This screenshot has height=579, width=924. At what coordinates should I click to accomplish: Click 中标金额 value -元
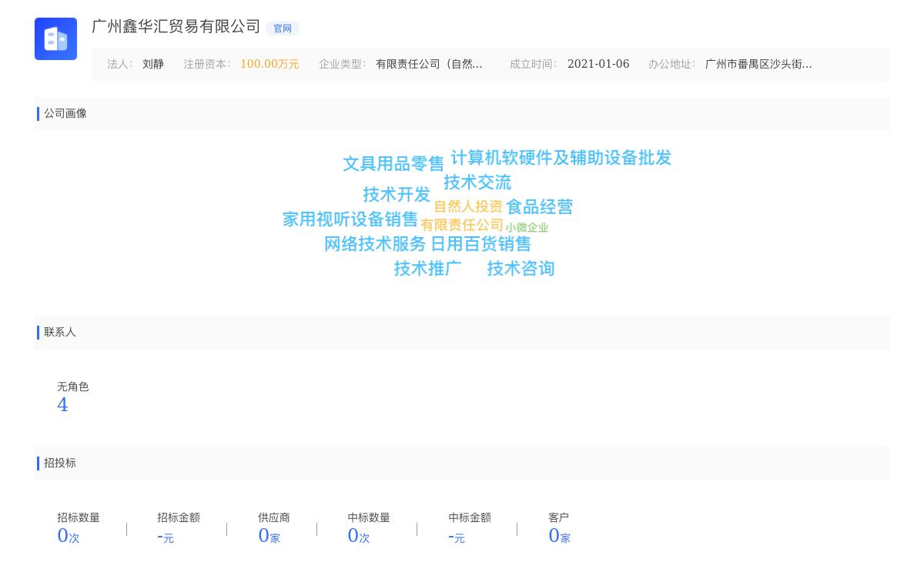(x=457, y=537)
